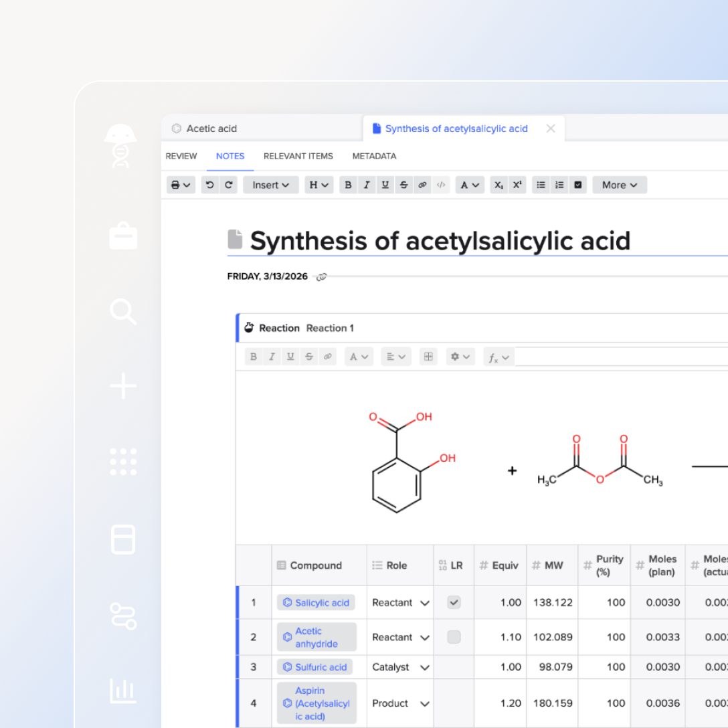
Task: Click the redo icon
Action: pos(228,185)
